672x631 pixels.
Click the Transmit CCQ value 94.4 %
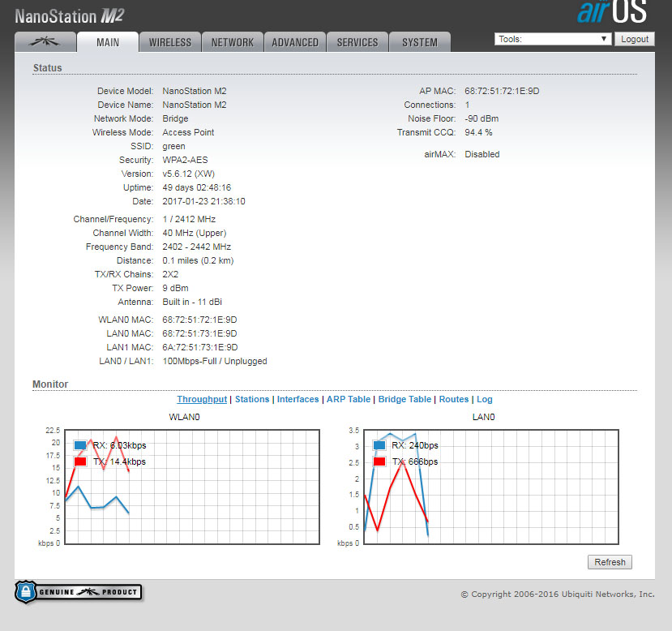tap(478, 132)
